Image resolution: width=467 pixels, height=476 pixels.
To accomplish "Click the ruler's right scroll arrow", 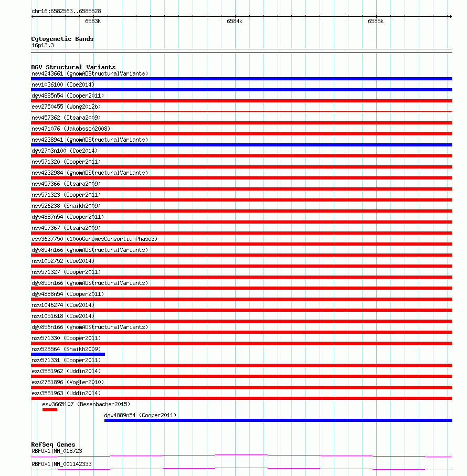I will [450, 17].
